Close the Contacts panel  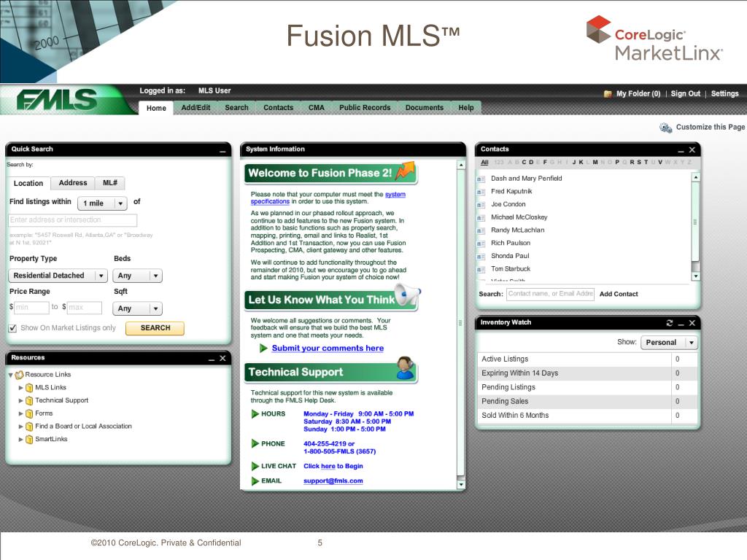click(x=692, y=150)
